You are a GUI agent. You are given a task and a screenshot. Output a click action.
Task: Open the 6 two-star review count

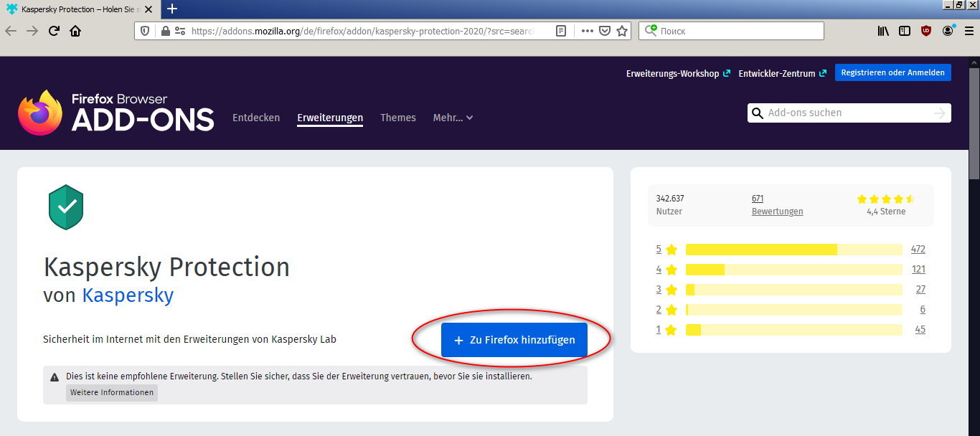coord(923,310)
